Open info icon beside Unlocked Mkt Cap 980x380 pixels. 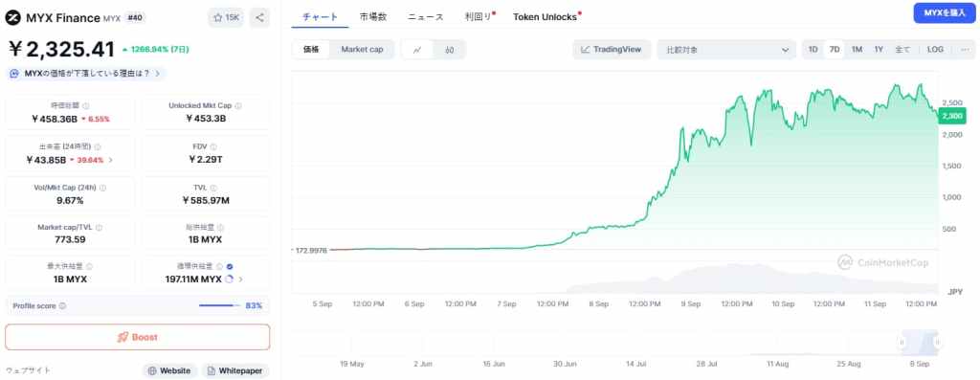point(238,105)
